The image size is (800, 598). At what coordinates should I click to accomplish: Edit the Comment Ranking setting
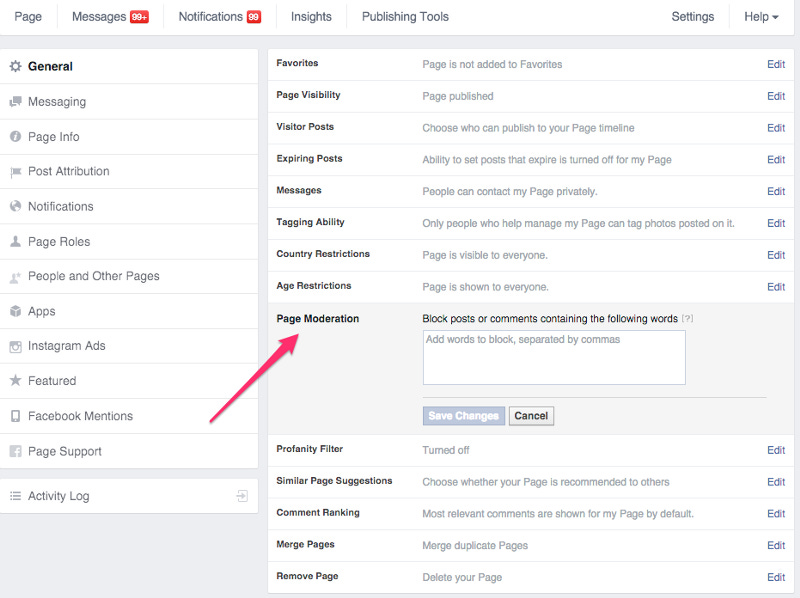776,513
